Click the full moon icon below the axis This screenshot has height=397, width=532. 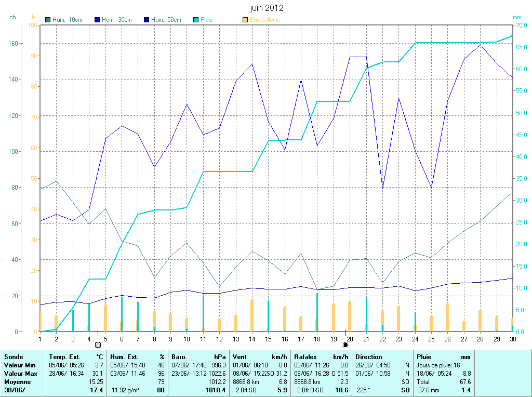tap(98, 345)
